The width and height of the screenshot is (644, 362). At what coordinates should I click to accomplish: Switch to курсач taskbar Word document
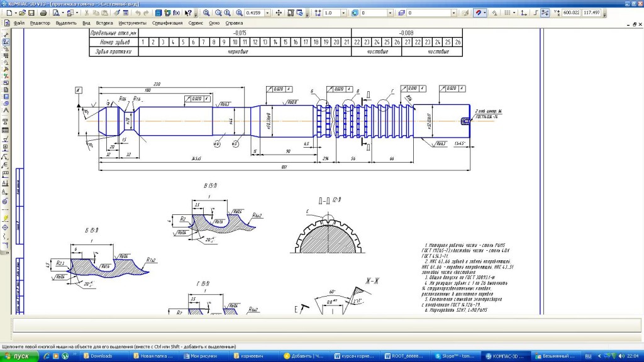[x=355, y=356]
